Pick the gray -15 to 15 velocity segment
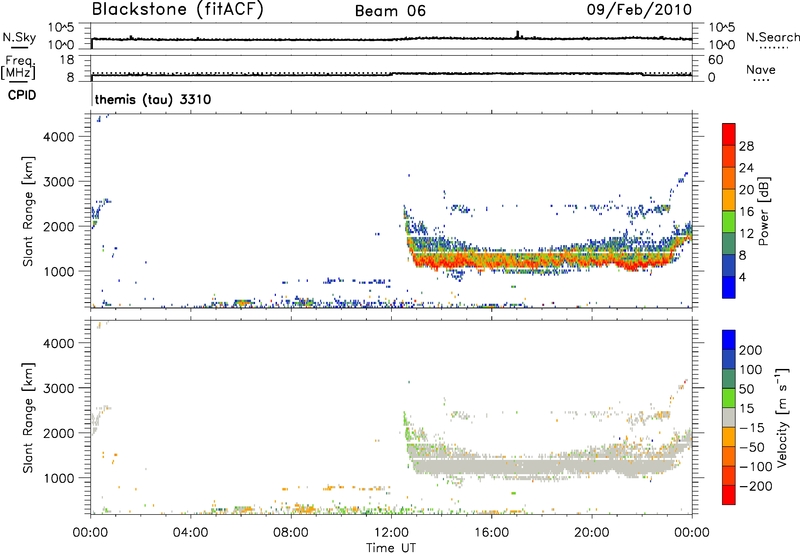The image size is (800, 554). [729, 418]
